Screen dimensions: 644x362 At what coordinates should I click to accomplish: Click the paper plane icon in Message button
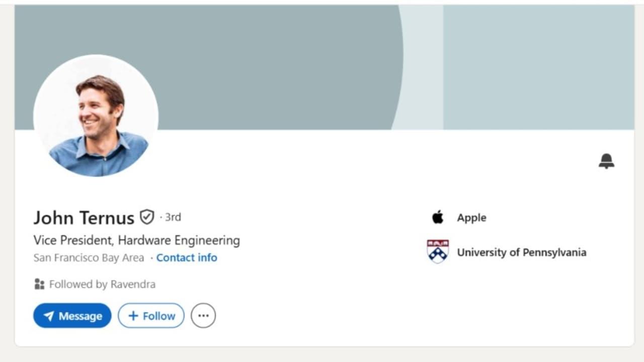(49, 316)
